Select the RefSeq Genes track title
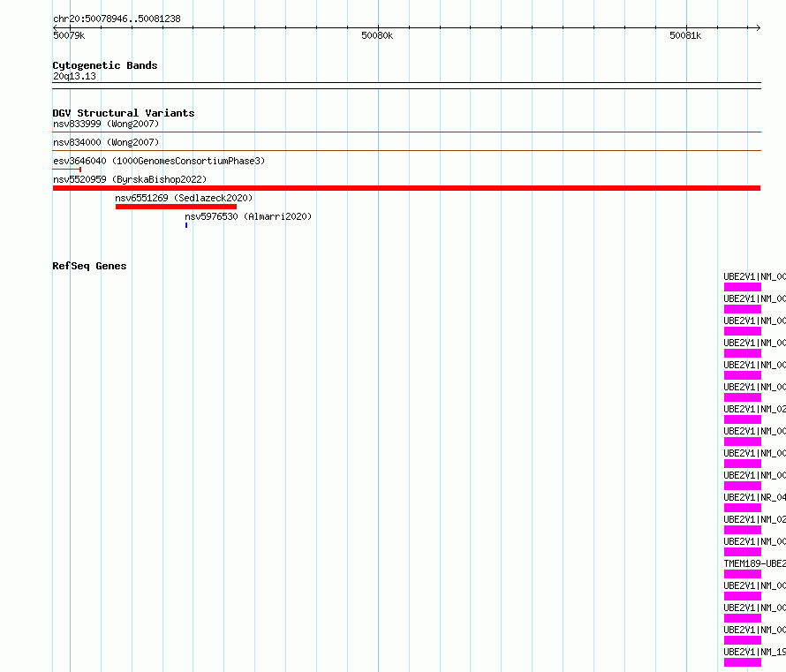This screenshot has width=786, height=672. pyautogui.click(x=89, y=266)
